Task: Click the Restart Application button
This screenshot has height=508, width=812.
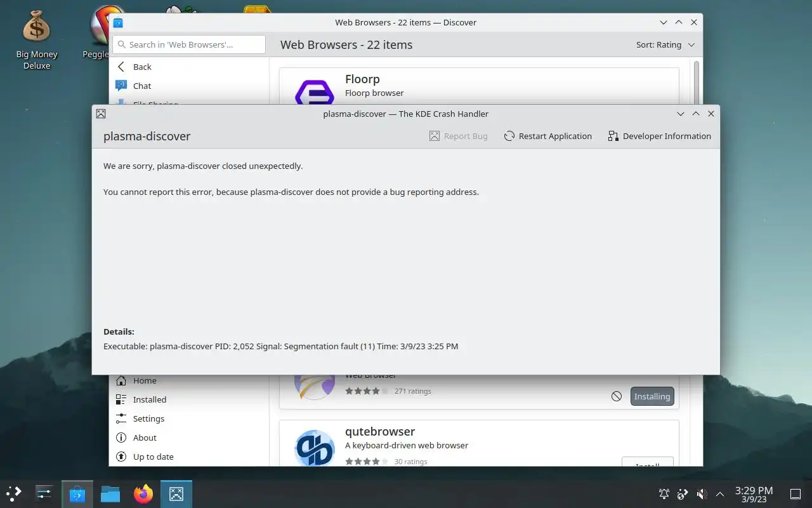Action: (547, 136)
